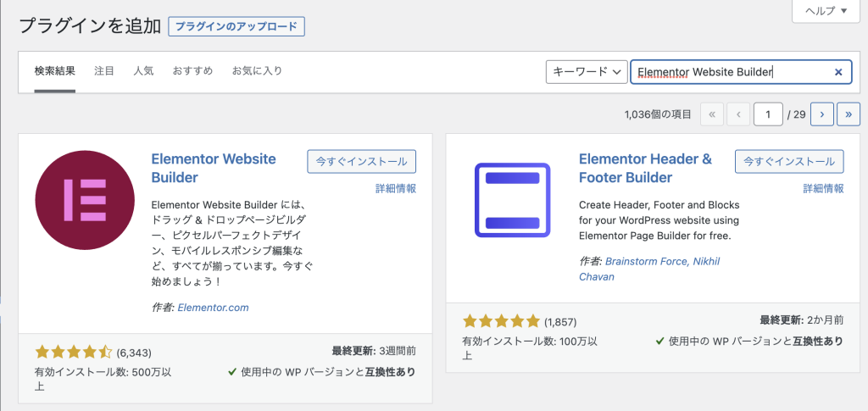The width and height of the screenshot is (868, 411).
Task: Switch to the 注目 tab
Action: (x=104, y=71)
